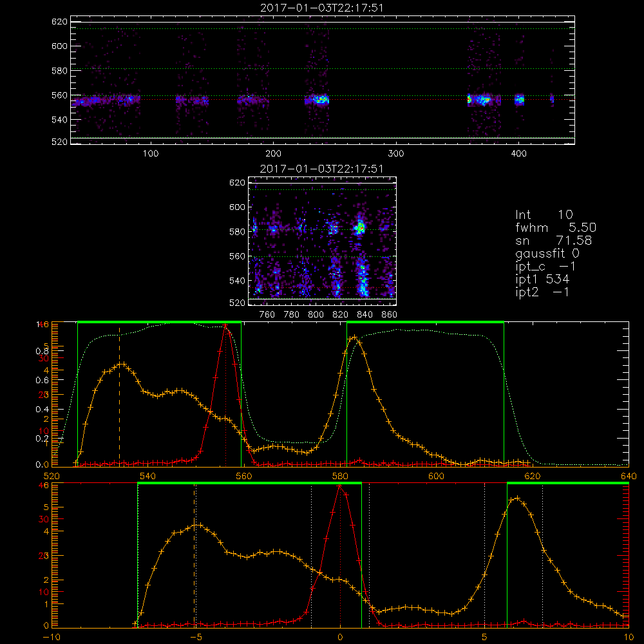Screen dimensions: 644x644
Task: Click the middle plot's 2017-01-03T22:17:51 title
Action: (x=321, y=169)
